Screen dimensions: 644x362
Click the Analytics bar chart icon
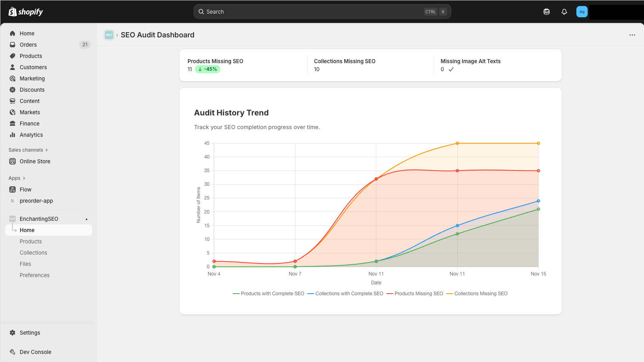pyautogui.click(x=12, y=135)
